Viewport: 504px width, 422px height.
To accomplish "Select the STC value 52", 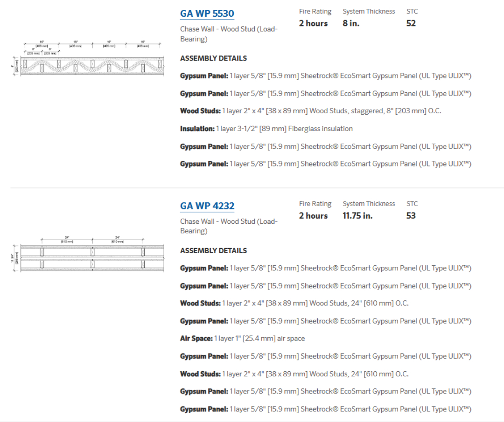I will 411,23.
